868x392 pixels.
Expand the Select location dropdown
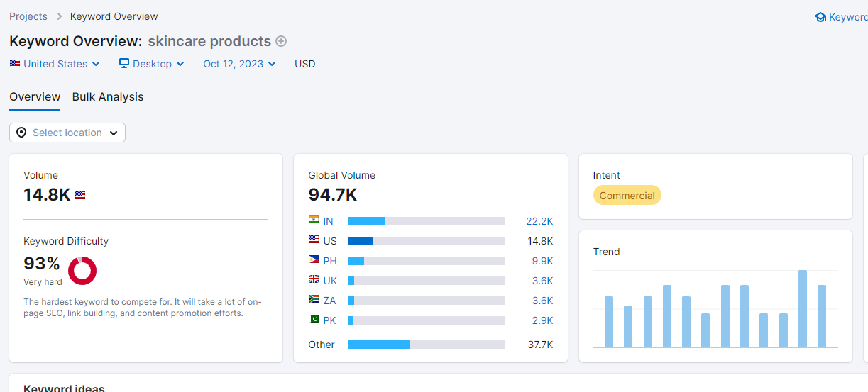coord(67,133)
